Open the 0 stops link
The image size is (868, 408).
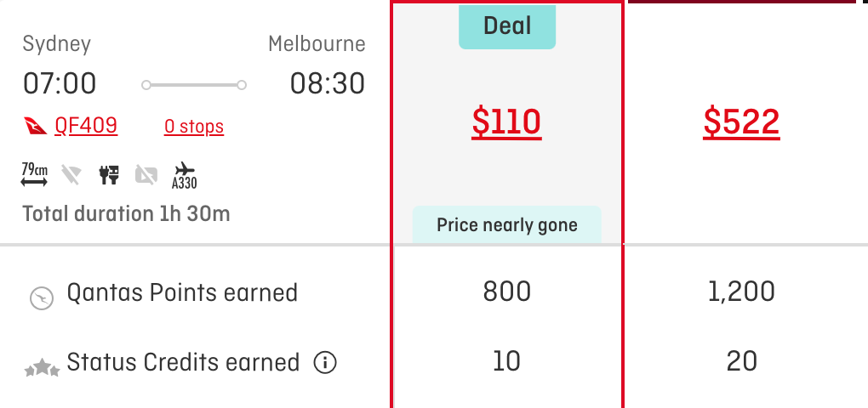click(x=194, y=127)
